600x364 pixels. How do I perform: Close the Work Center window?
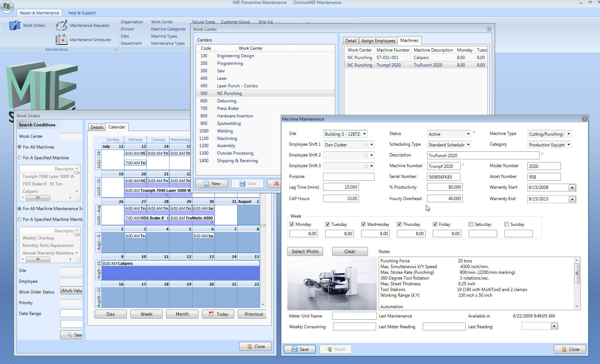[489, 29]
